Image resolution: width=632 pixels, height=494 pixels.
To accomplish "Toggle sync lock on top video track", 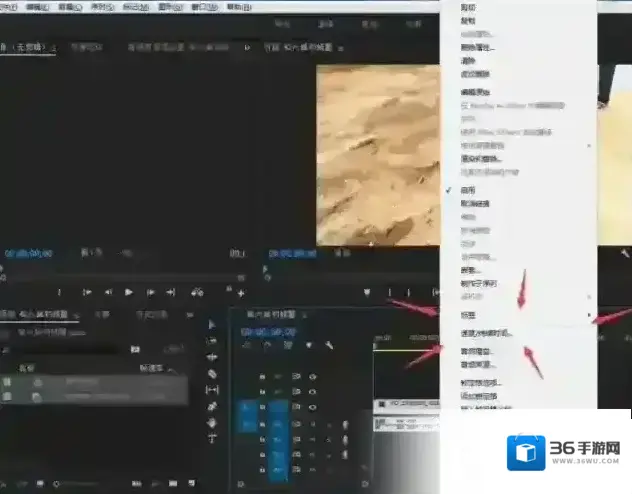I will pyautogui.click(x=296, y=377).
